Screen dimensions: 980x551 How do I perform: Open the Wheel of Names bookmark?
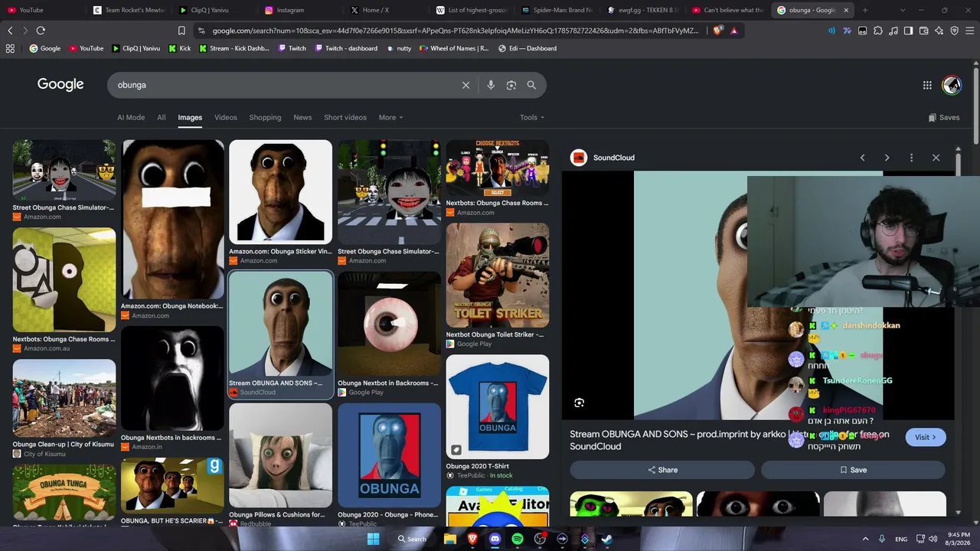tap(454, 48)
